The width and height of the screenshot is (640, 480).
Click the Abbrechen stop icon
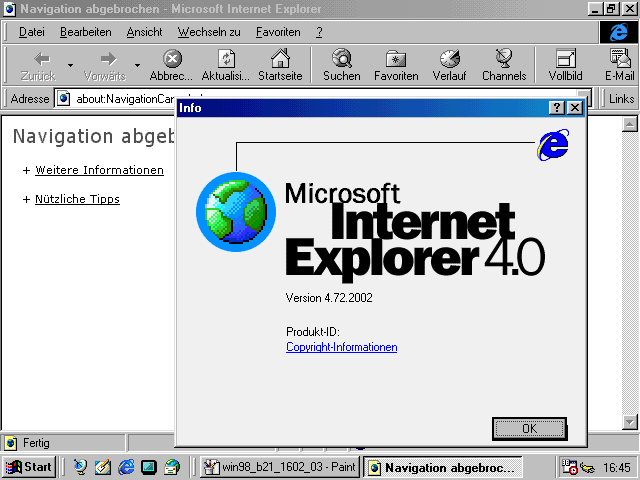point(172,59)
